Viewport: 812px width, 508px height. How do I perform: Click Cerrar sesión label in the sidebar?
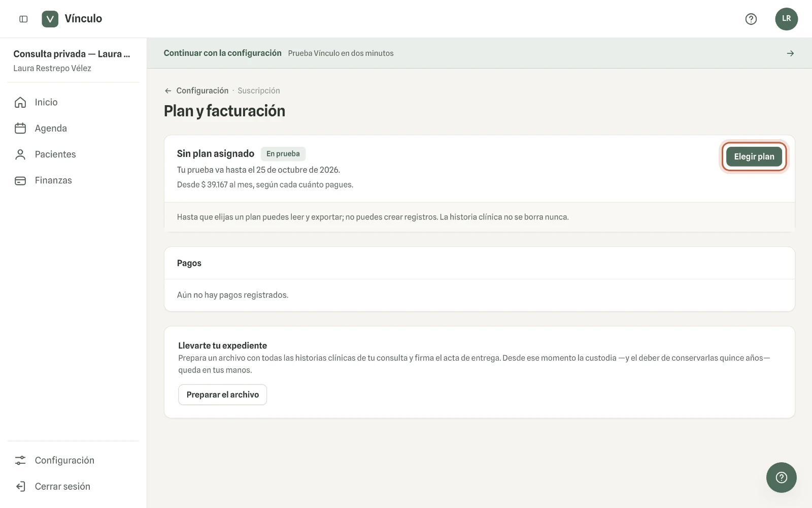pyautogui.click(x=62, y=486)
